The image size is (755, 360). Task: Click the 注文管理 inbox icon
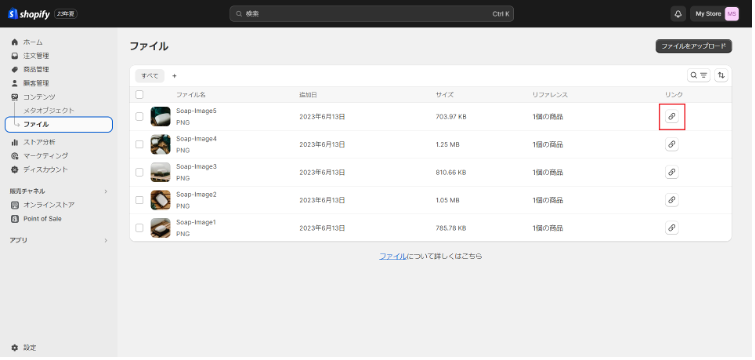tap(14, 56)
